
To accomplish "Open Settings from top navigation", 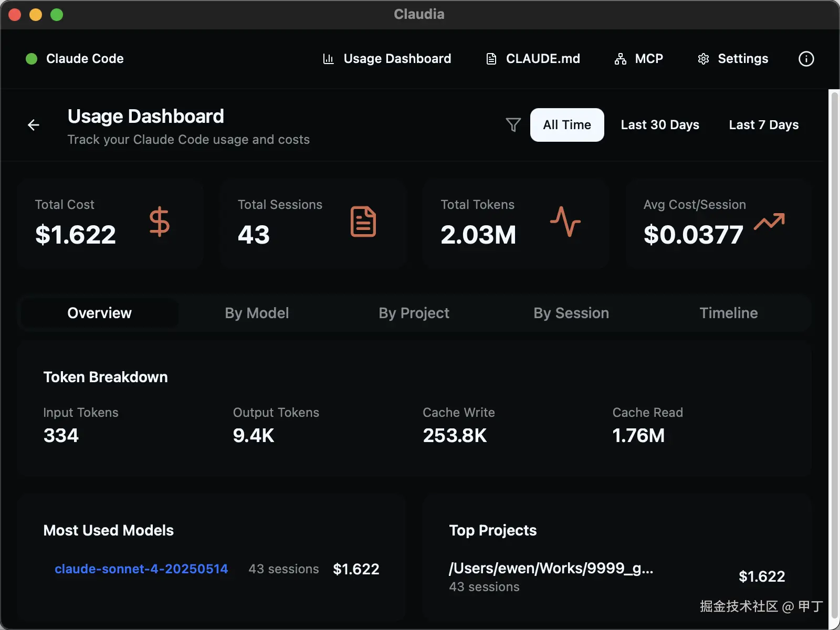I will click(733, 59).
